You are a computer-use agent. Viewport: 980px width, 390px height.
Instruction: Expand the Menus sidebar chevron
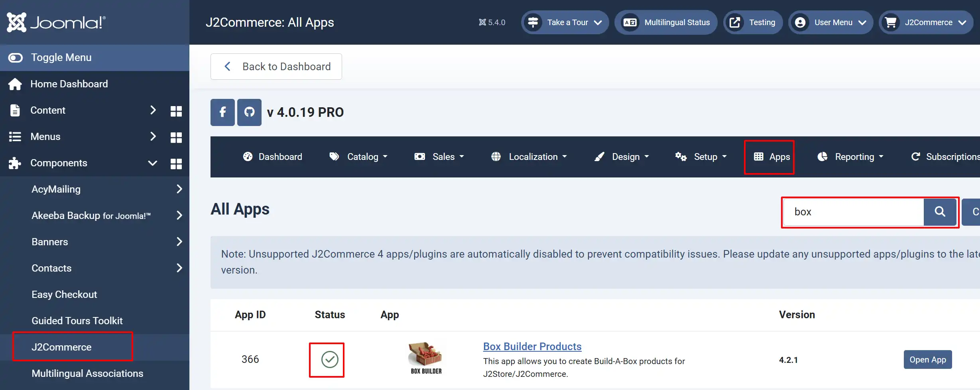[153, 136]
